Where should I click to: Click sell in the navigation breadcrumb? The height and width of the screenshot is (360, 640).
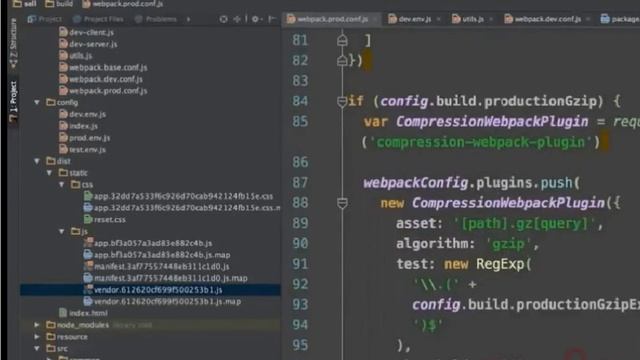(x=30, y=4)
